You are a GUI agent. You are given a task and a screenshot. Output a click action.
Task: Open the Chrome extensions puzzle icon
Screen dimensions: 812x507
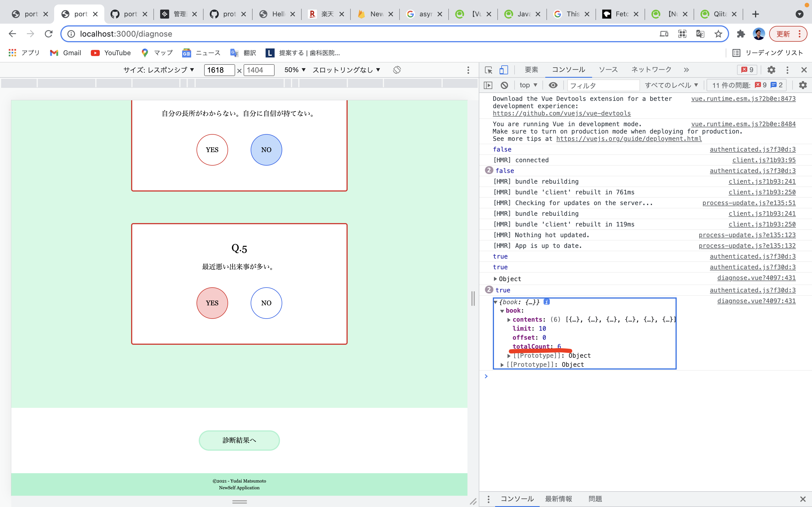coord(741,34)
